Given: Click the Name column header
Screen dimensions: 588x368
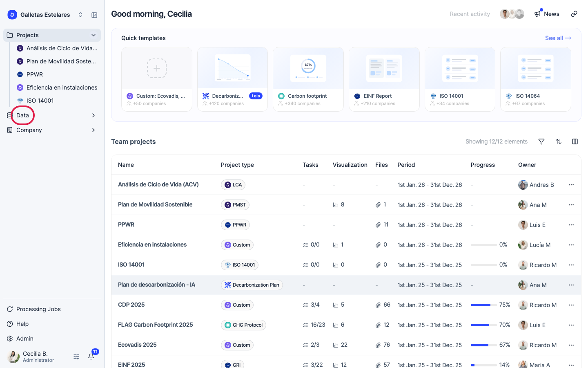Looking at the screenshot, I should tap(126, 165).
